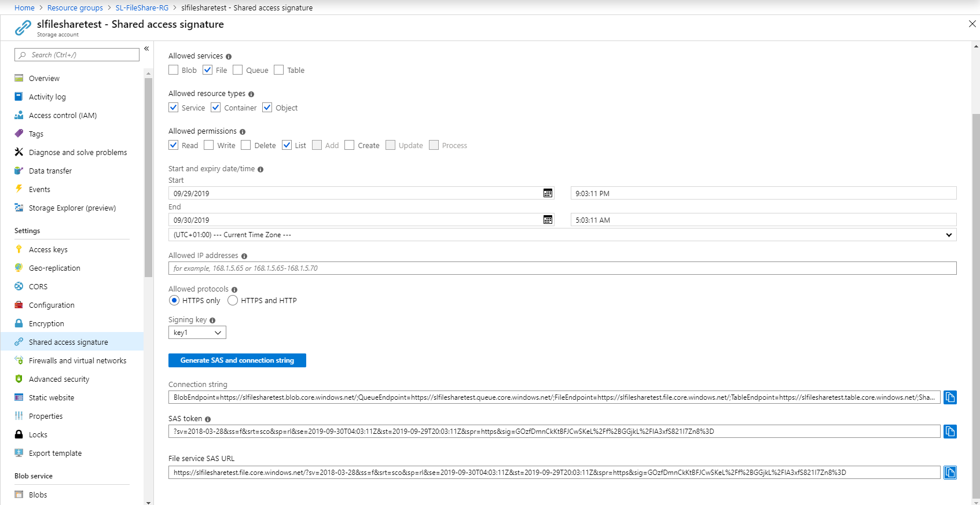This screenshot has height=505, width=980.
Task: Click the Access keys key icon
Action: point(19,249)
